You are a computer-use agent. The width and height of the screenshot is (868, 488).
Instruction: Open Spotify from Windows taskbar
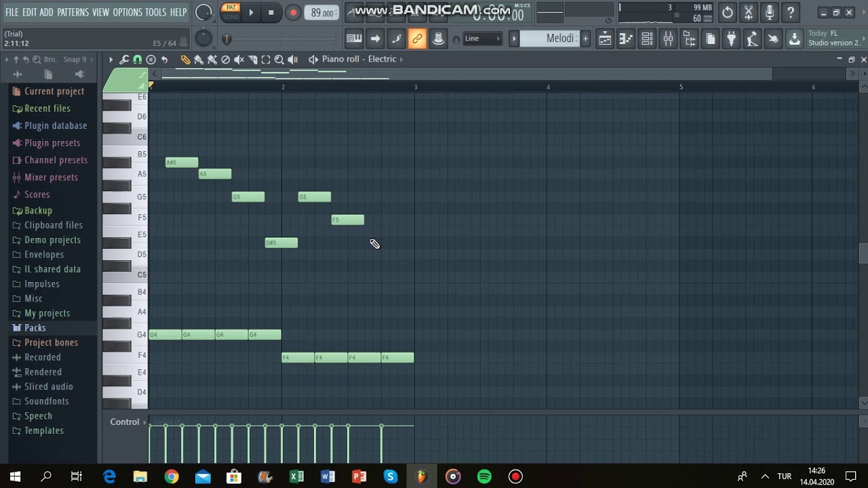pyautogui.click(x=484, y=476)
